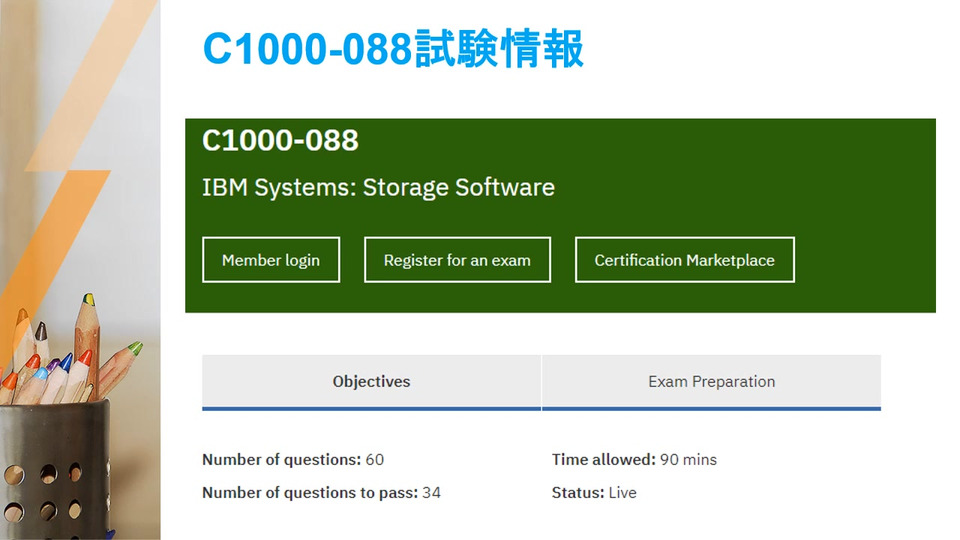Select the Time allowed: 90 mins text
Viewport: 960px width, 540px height.
634,460
